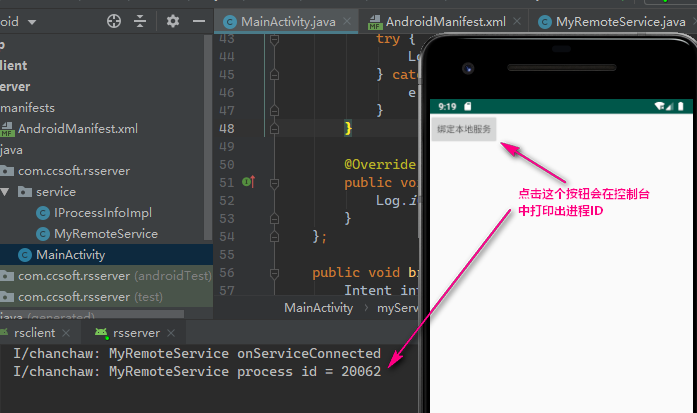
Task: Toggle fold marker on line 53
Action: pyautogui.click(x=274, y=218)
